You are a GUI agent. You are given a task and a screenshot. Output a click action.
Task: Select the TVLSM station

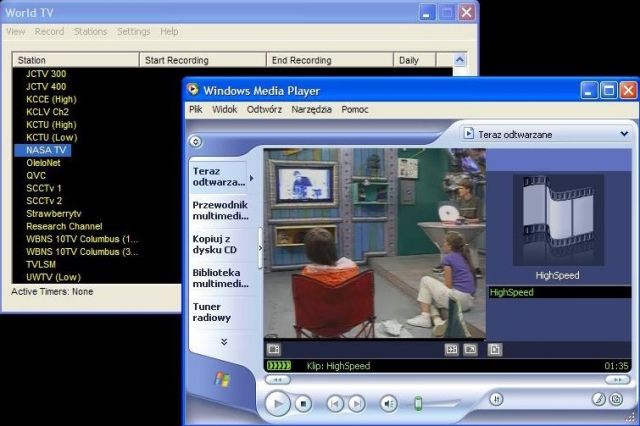[x=41, y=264]
